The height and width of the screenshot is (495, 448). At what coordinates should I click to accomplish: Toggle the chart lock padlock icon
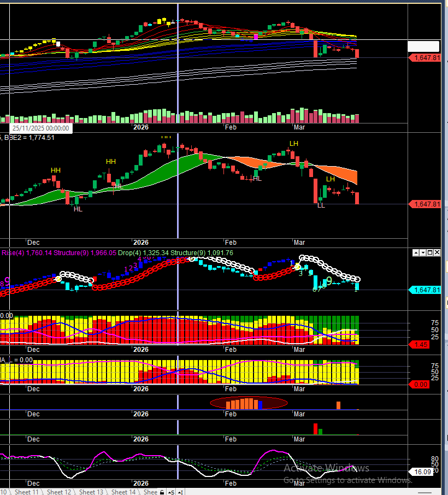point(162,492)
